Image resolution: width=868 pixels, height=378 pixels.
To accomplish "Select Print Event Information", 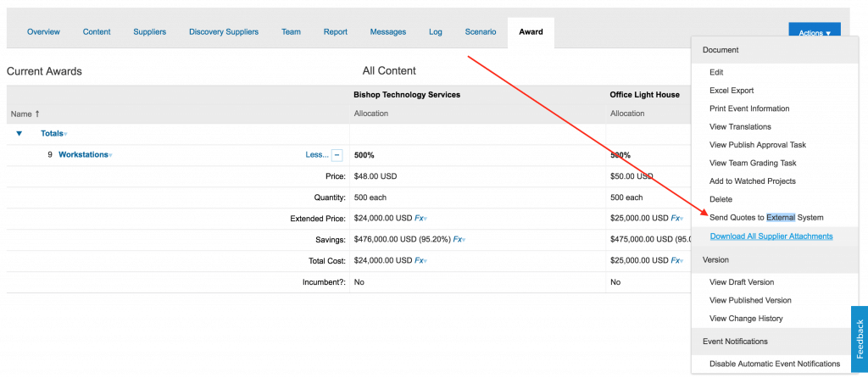I will pyautogui.click(x=749, y=108).
